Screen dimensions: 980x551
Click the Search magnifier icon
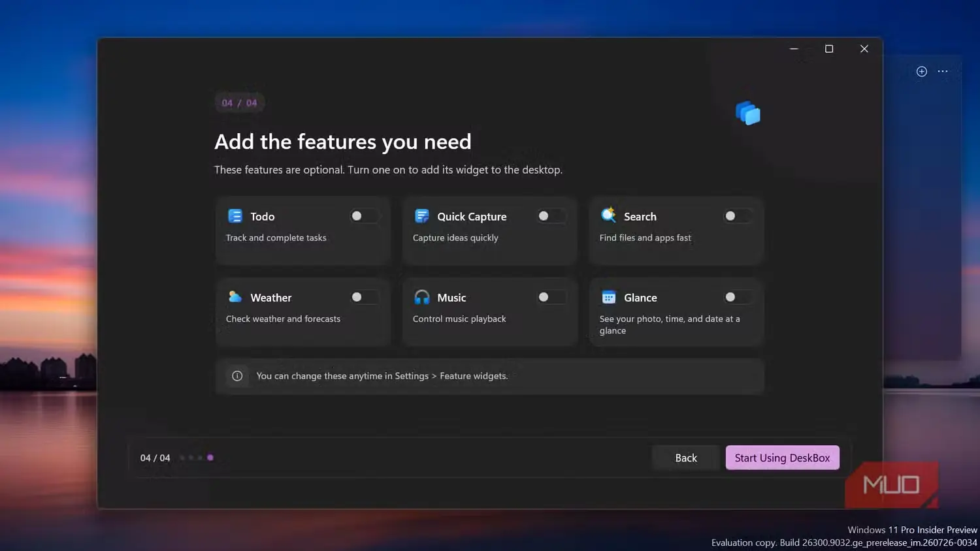608,215
